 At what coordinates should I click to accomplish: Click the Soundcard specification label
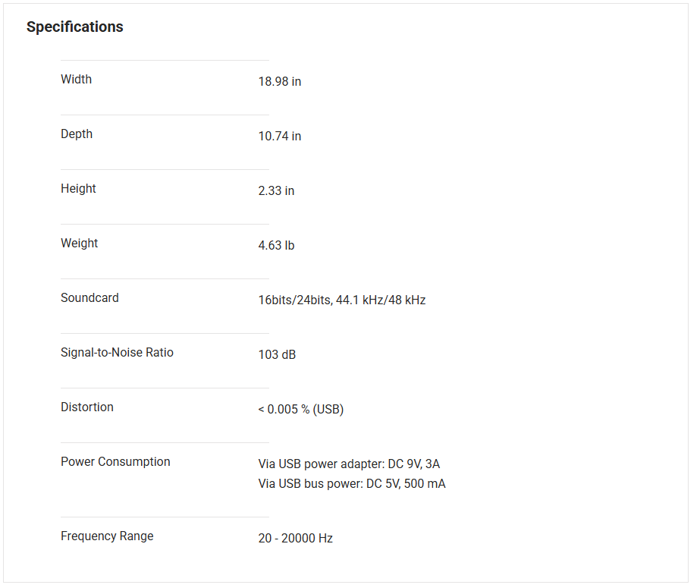coord(89,297)
